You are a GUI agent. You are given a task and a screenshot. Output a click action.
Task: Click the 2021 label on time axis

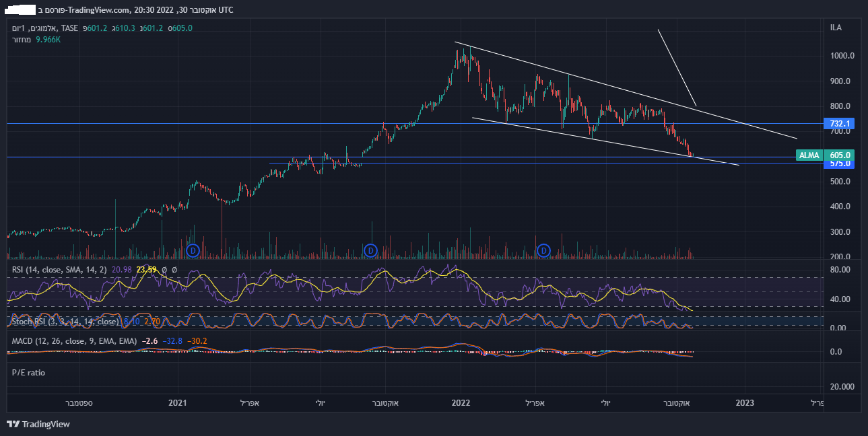177,403
